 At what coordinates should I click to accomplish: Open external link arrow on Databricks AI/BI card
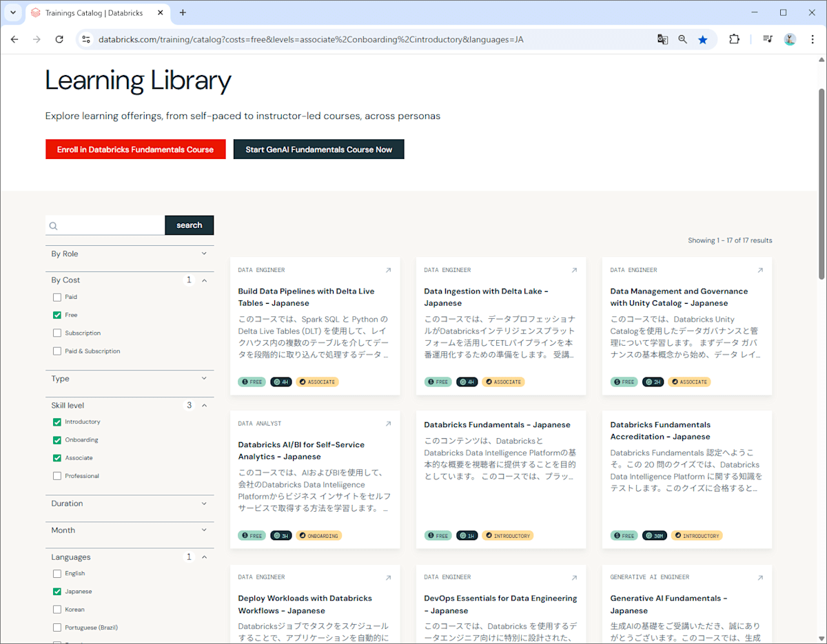click(388, 424)
